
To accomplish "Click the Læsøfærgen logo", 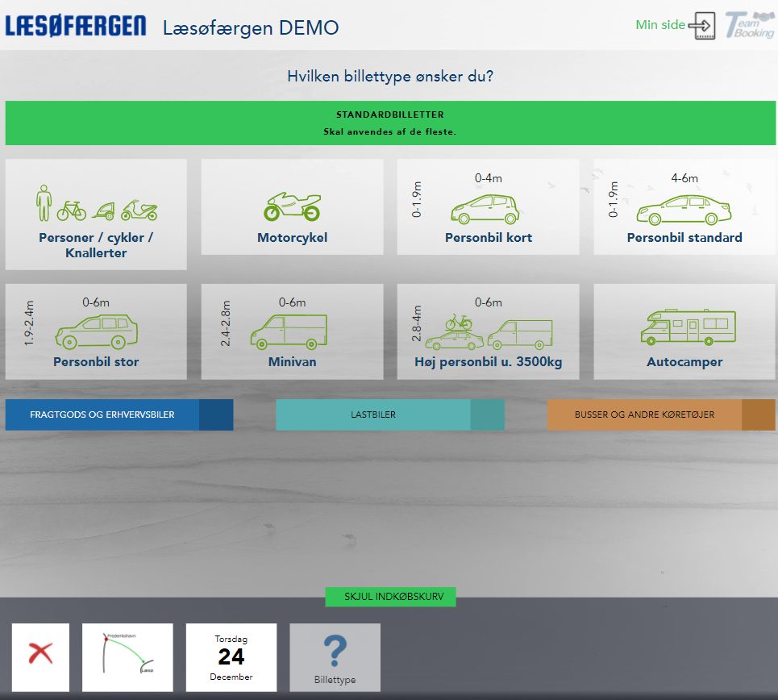I will [76, 26].
